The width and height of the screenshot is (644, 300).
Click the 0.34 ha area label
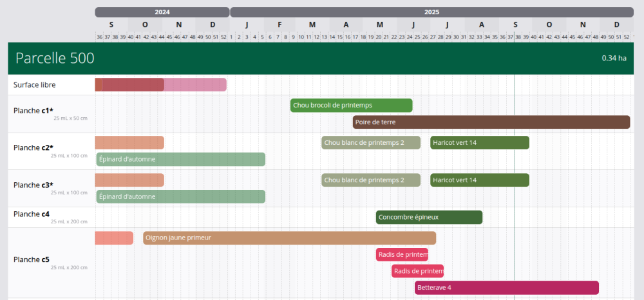(x=614, y=59)
